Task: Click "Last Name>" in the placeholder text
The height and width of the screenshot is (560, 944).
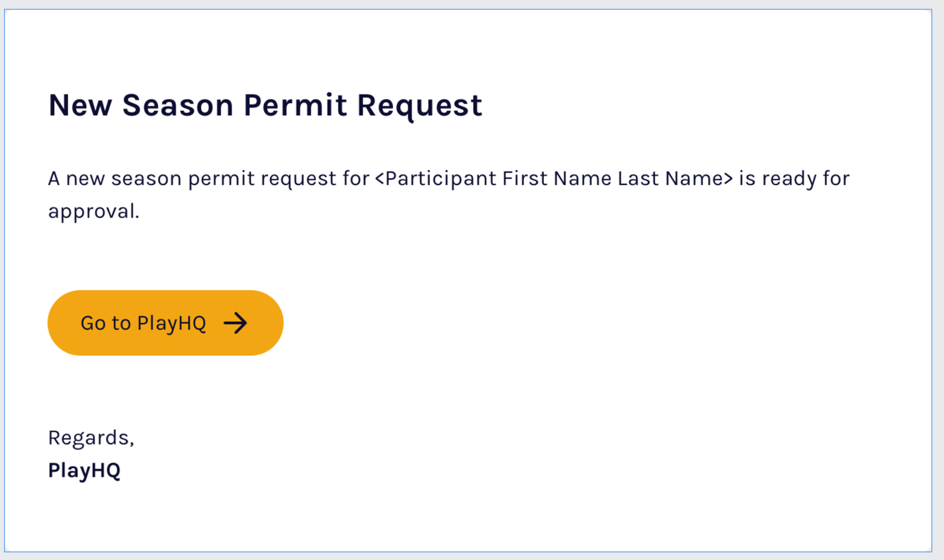Action: 675,179
